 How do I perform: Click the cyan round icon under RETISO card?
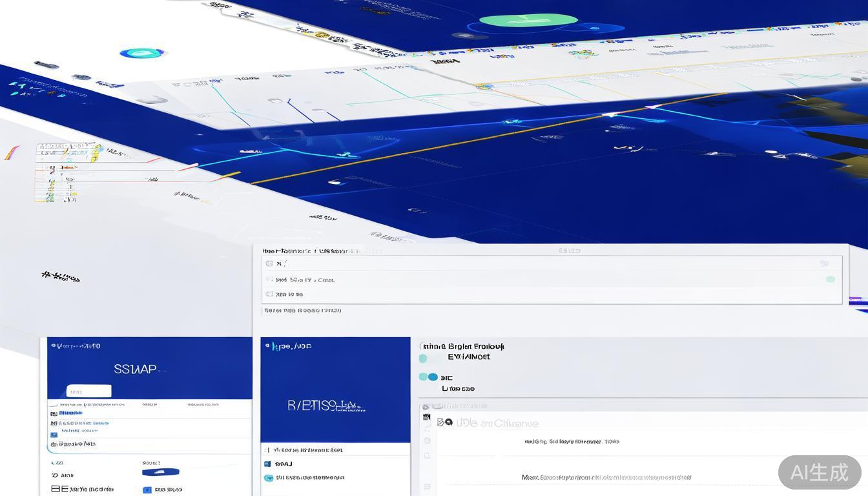(269, 478)
